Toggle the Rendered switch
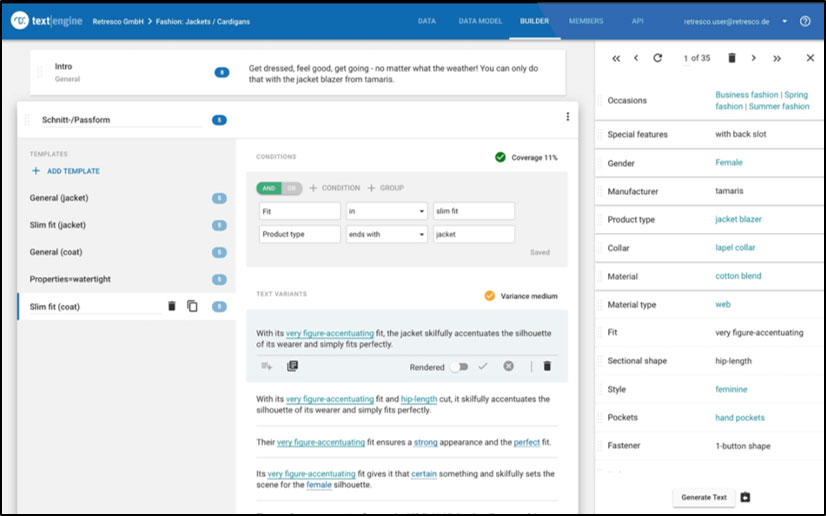This screenshot has width=826, height=516. click(458, 367)
